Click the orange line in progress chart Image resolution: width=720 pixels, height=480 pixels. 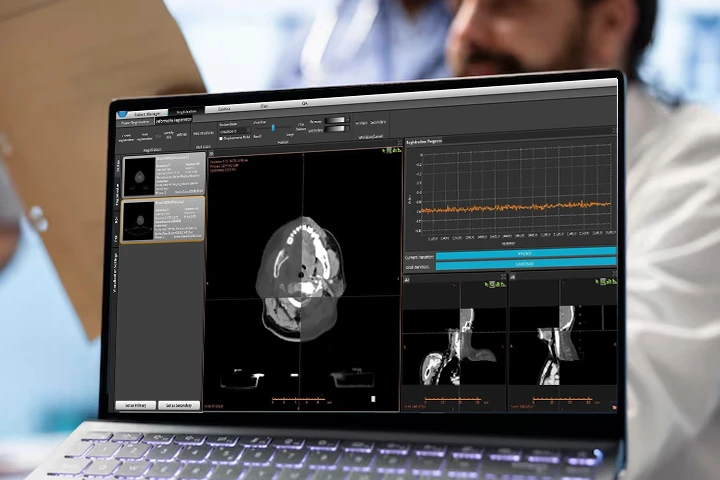516,207
